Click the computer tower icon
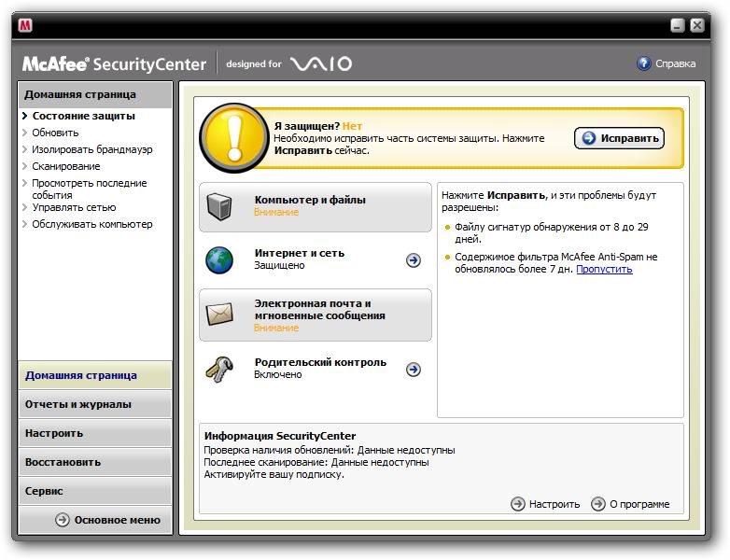The height and width of the screenshot is (560, 730). 218,206
